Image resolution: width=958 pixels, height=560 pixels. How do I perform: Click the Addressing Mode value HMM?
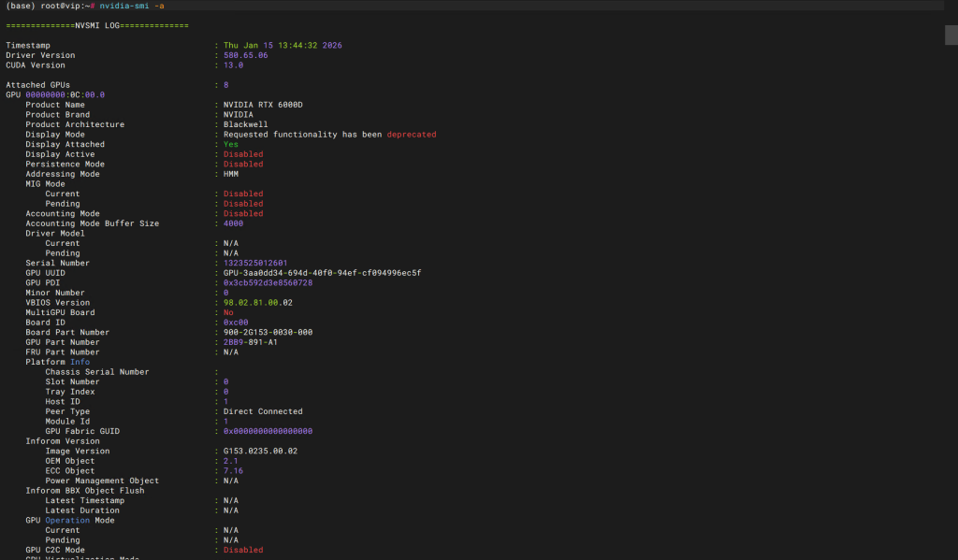point(230,174)
